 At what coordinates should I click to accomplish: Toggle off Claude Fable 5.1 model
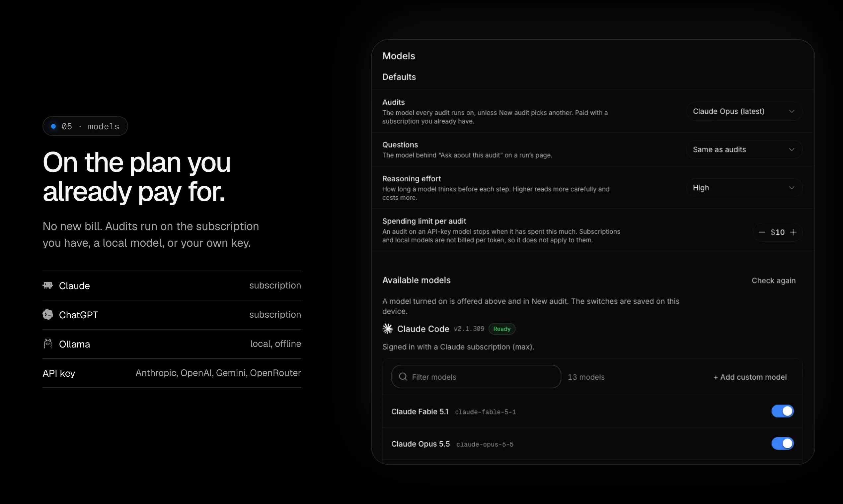(783, 411)
